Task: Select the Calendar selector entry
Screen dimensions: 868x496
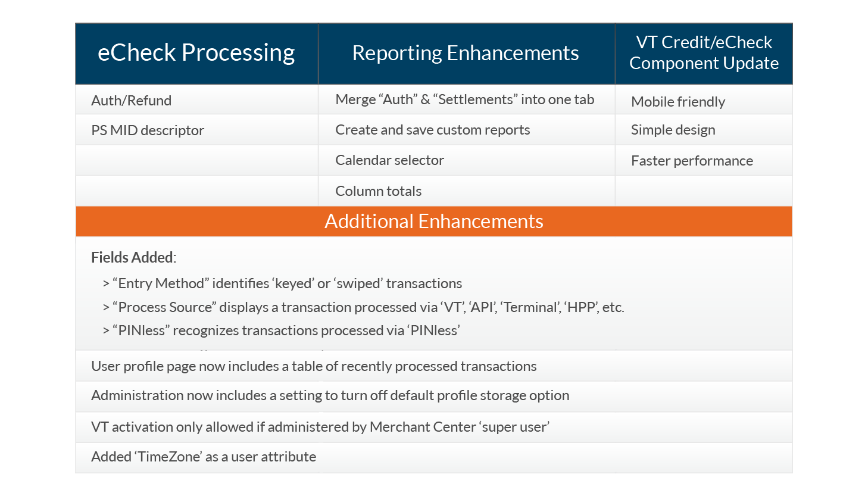Action: click(x=390, y=160)
